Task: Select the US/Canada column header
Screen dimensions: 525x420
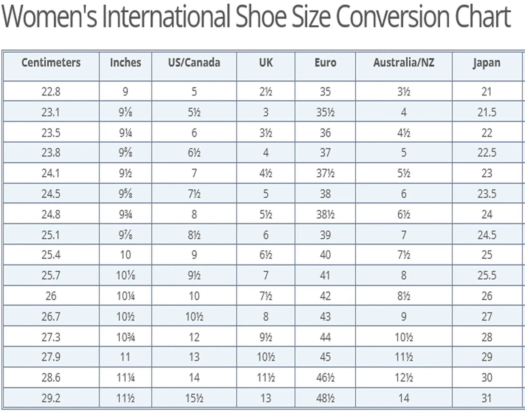Action: 194,62
